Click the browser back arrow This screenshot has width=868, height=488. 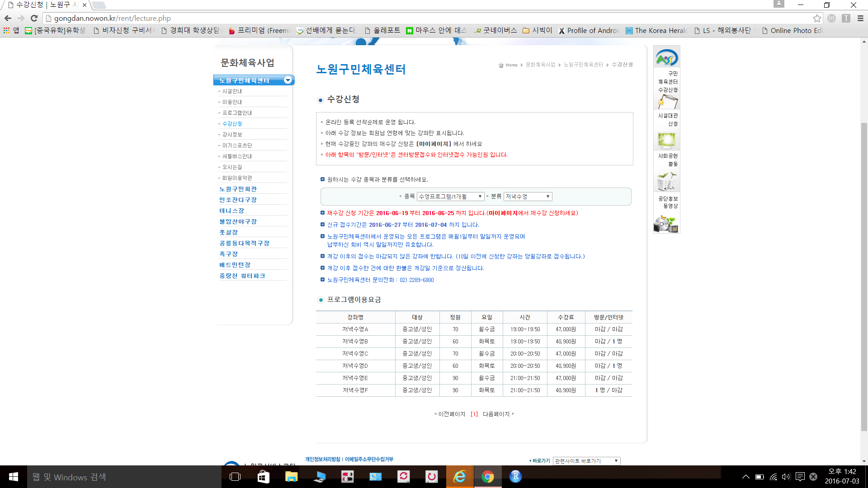[8, 18]
